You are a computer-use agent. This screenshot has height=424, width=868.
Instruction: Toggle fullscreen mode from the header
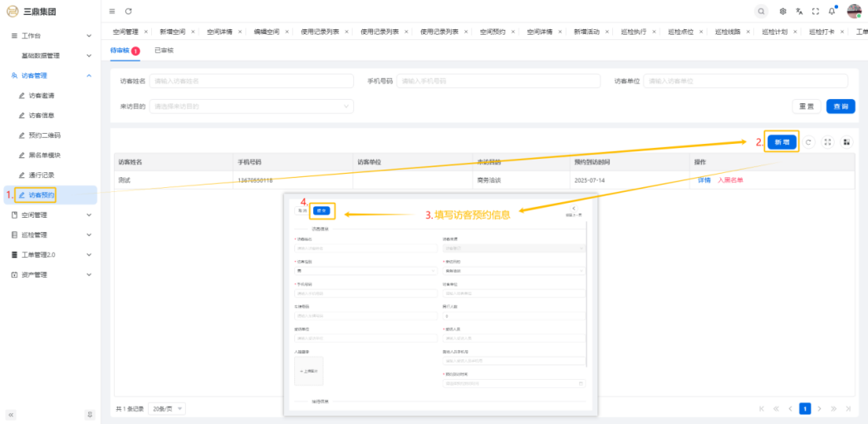tap(815, 11)
